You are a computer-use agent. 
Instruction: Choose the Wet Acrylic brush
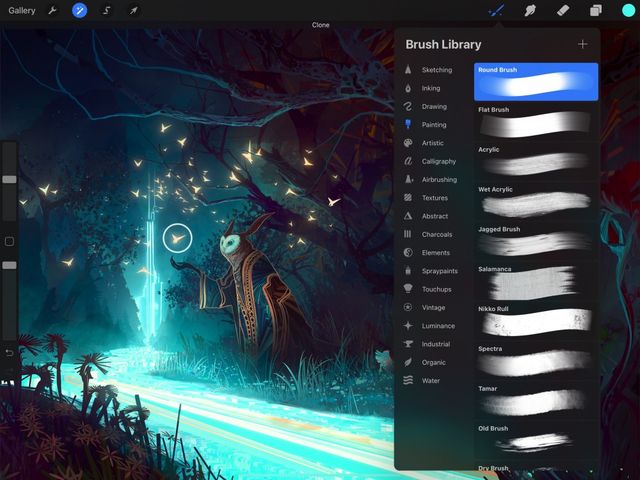[x=536, y=201]
